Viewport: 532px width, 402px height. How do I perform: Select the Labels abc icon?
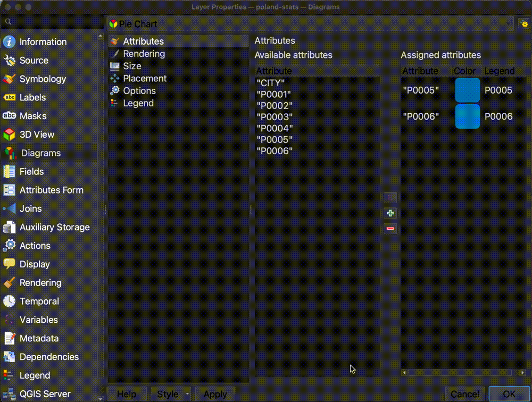[9, 97]
